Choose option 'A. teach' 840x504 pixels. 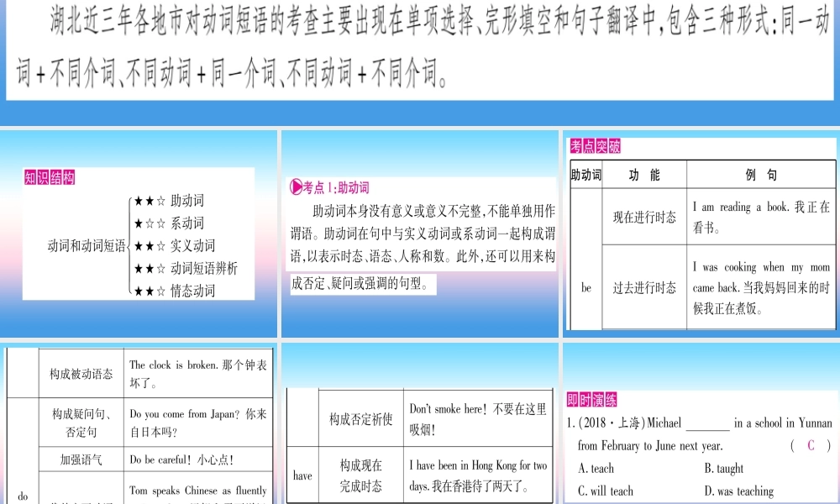point(596,468)
